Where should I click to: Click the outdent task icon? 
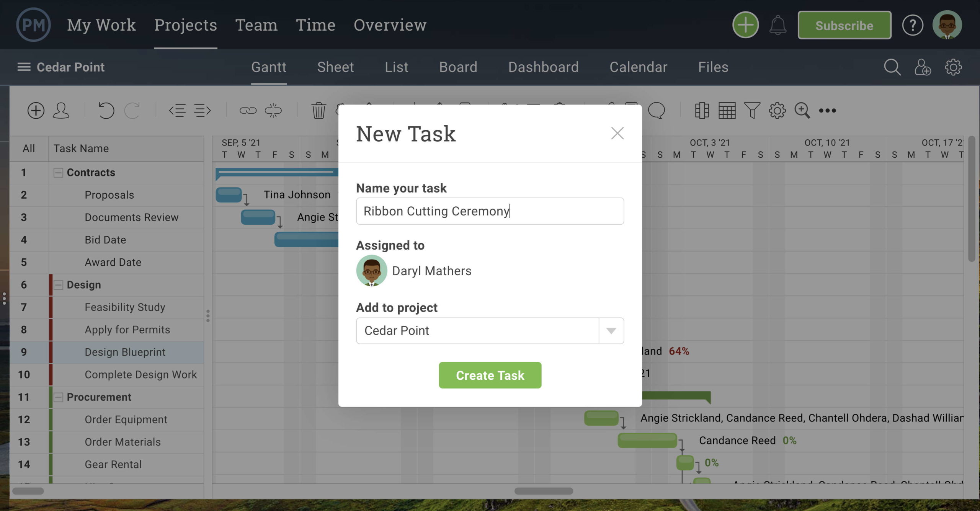point(177,111)
